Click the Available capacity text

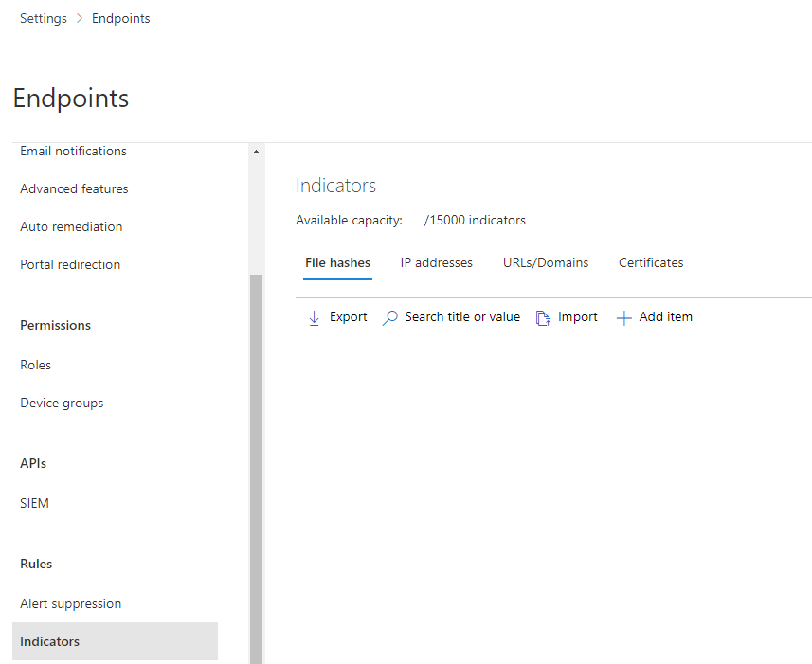[349, 220]
